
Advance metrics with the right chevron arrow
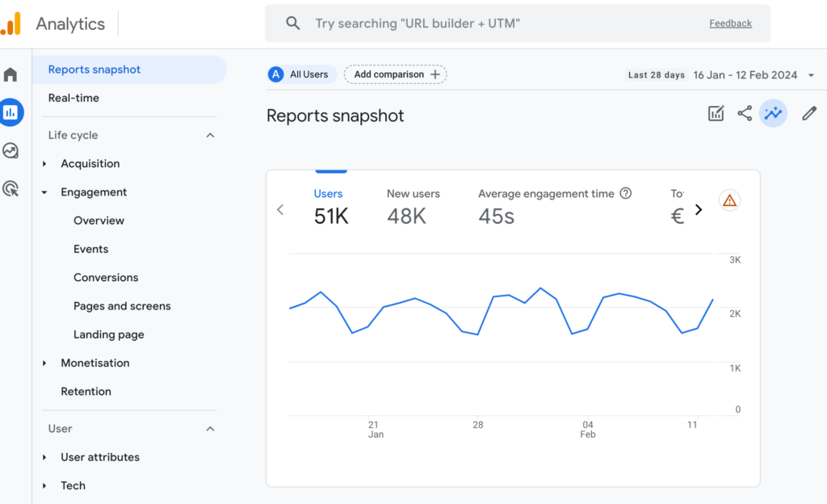pyautogui.click(x=699, y=208)
